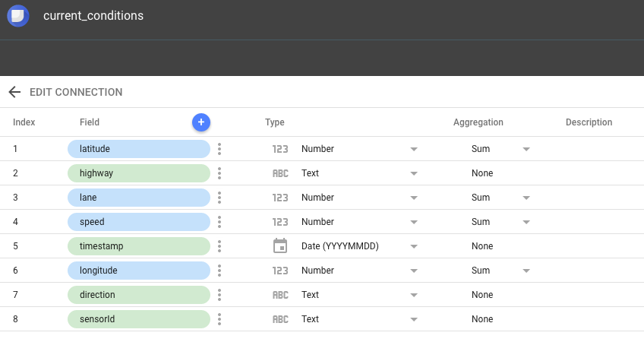Open Sum aggregation dropdown for longitude

click(x=526, y=271)
